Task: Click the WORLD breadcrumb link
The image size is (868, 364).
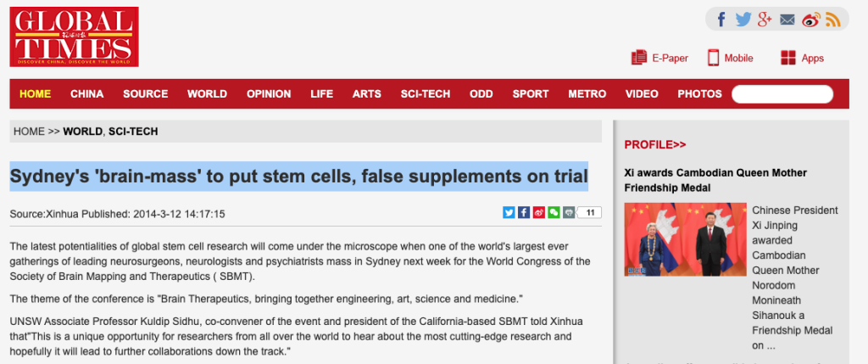Action: click(82, 132)
